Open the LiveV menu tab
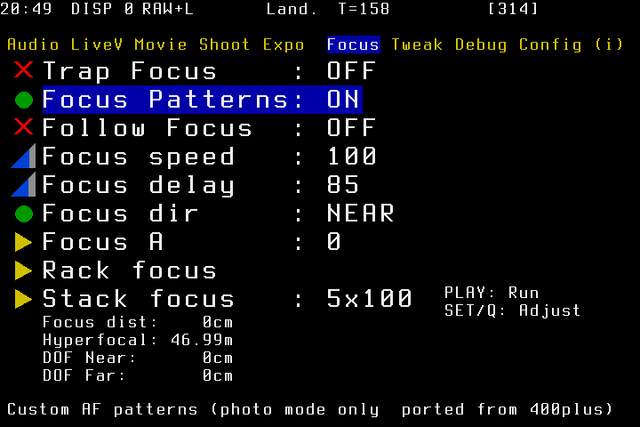This screenshot has height=427, width=640. point(97,44)
